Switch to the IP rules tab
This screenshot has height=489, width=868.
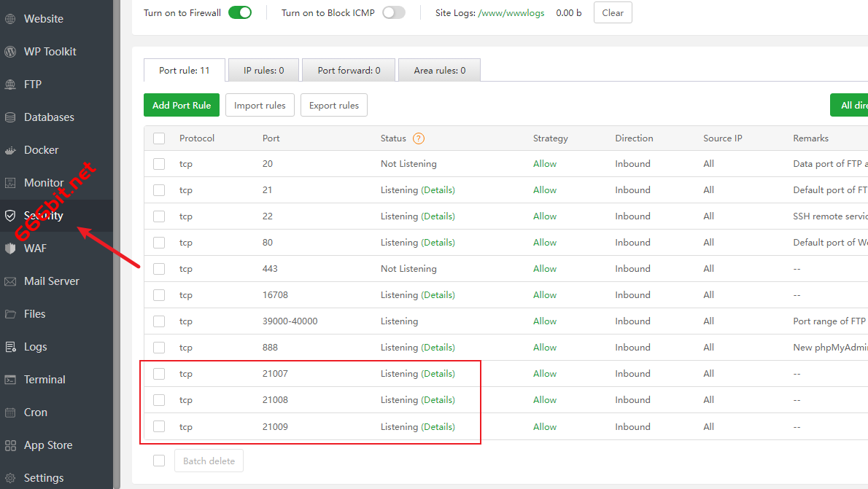pyautogui.click(x=263, y=71)
